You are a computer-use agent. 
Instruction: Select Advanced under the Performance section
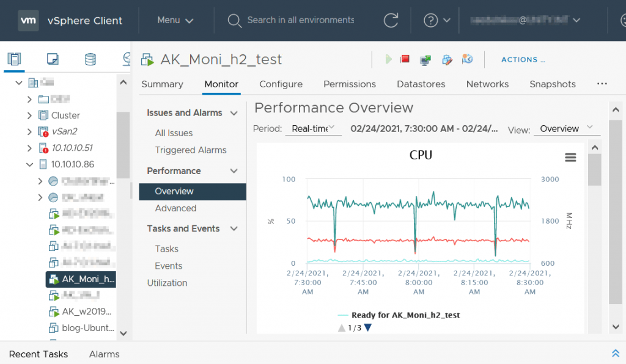click(x=175, y=208)
